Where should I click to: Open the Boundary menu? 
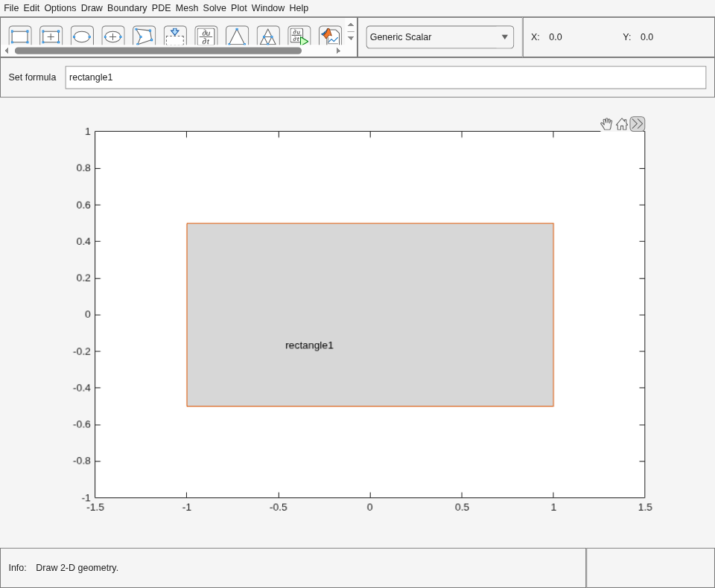127,8
